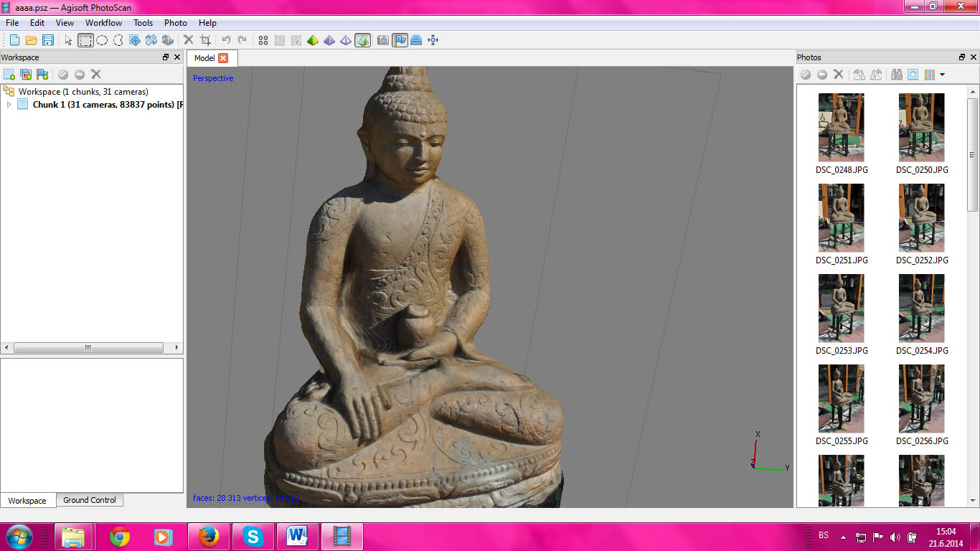This screenshot has height=551, width=980.
Task: Open the Photo menu
Action: pyautogui.click(x=176, y=23)
